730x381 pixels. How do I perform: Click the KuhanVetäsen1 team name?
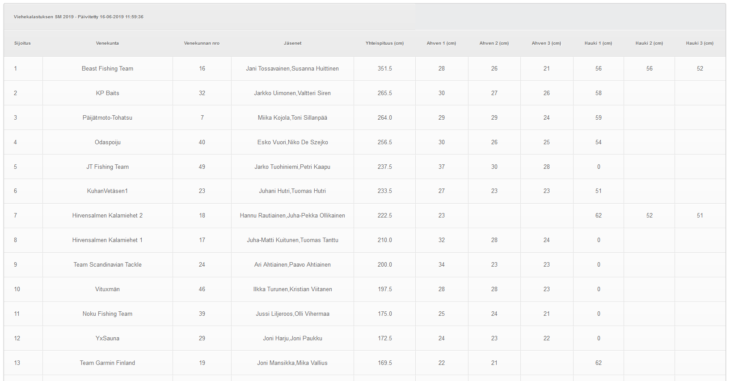(108, 191)
